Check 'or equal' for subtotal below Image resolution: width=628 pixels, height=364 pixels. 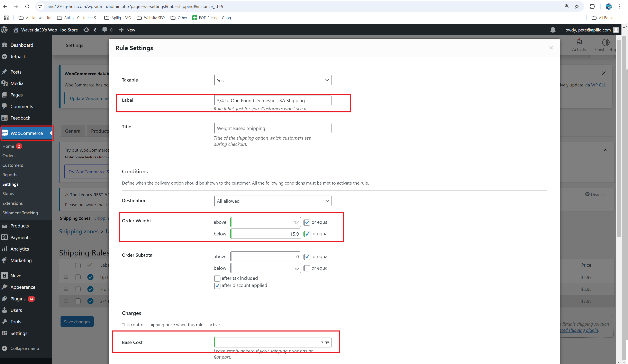(307, 268)
